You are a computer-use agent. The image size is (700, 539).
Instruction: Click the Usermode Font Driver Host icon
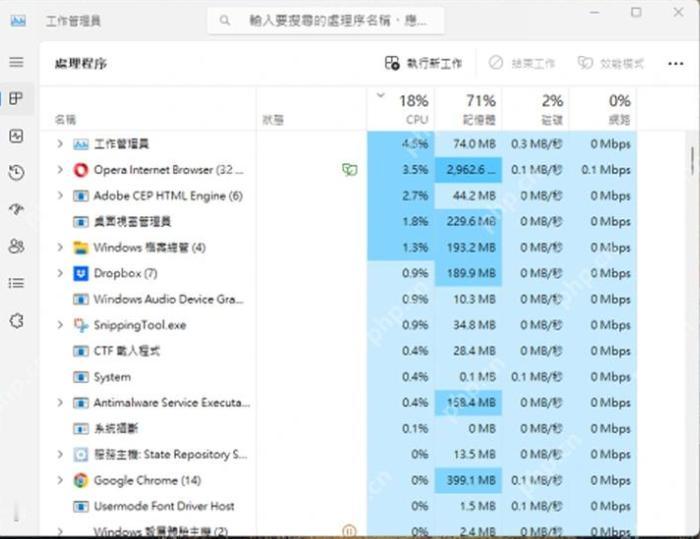(x=81, y=506)
